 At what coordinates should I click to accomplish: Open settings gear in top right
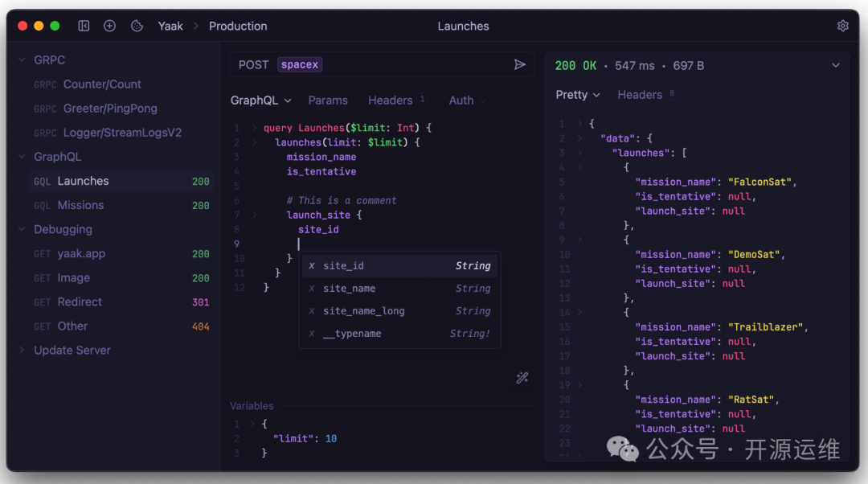click(842, 26)
